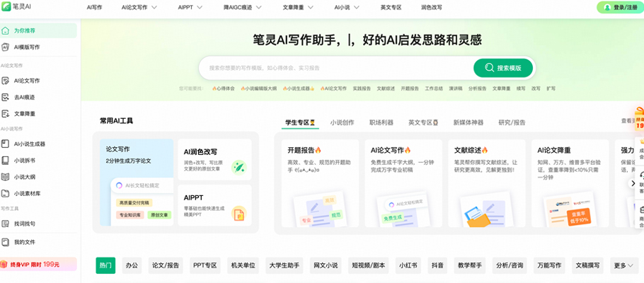Switch to the 英文专区 tab in tools section
This screenshot has width=644, height=283.
(x=423, y=122)
